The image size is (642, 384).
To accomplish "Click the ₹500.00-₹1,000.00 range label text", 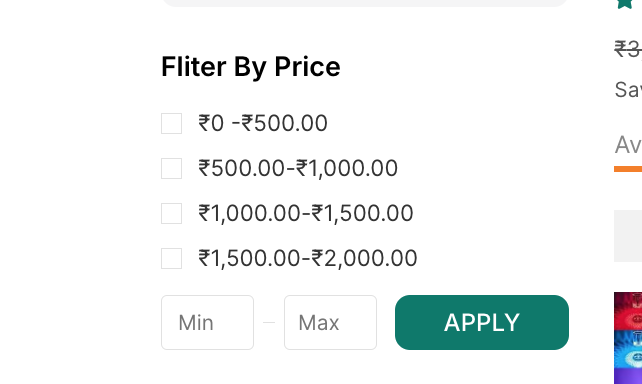I will [298, 168].
